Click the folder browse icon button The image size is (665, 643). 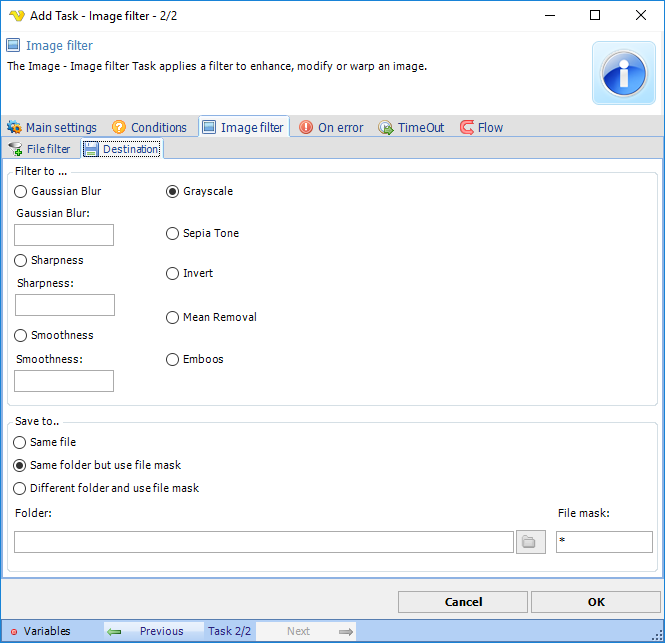[x=530, y=542]
